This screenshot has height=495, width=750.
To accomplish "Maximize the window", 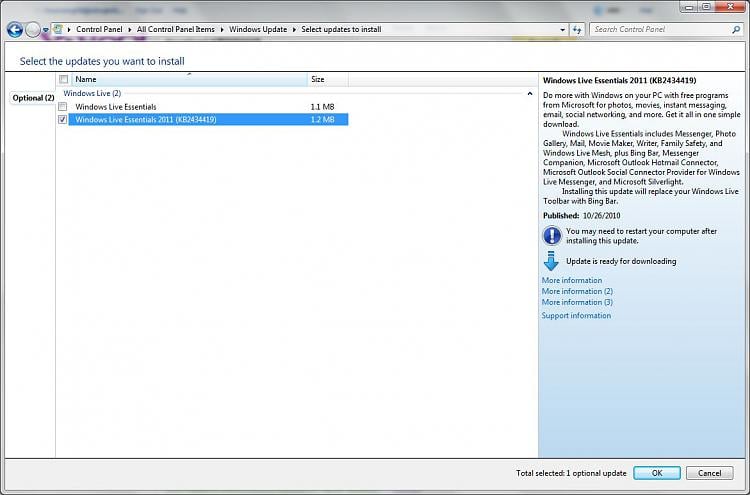I will click(706, 7).
